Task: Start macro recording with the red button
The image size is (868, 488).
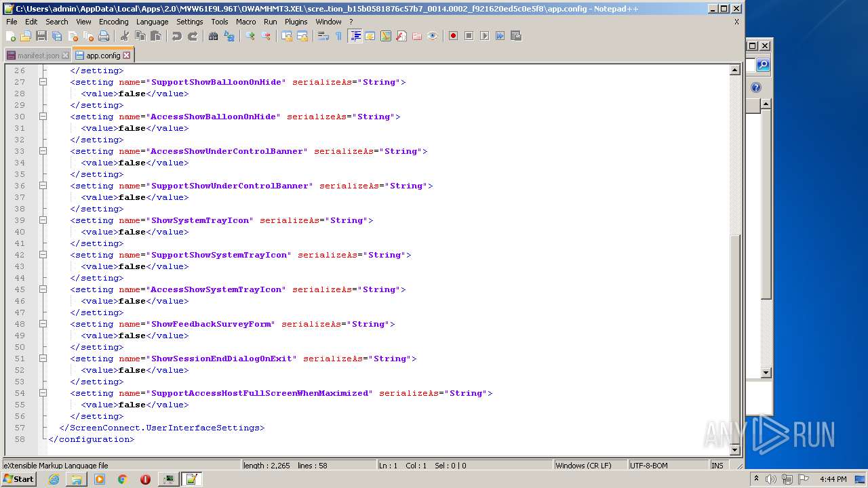Action: tap(453, 36)
